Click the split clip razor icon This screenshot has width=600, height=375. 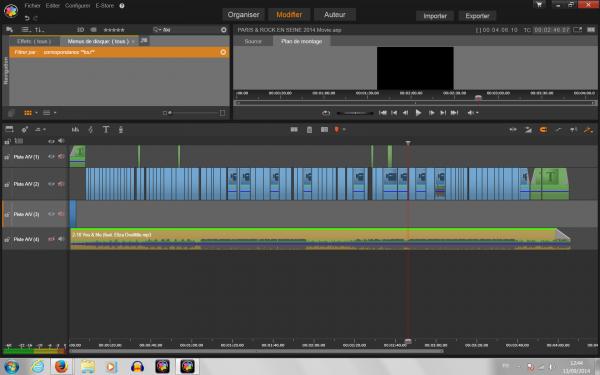coord(294,130)
